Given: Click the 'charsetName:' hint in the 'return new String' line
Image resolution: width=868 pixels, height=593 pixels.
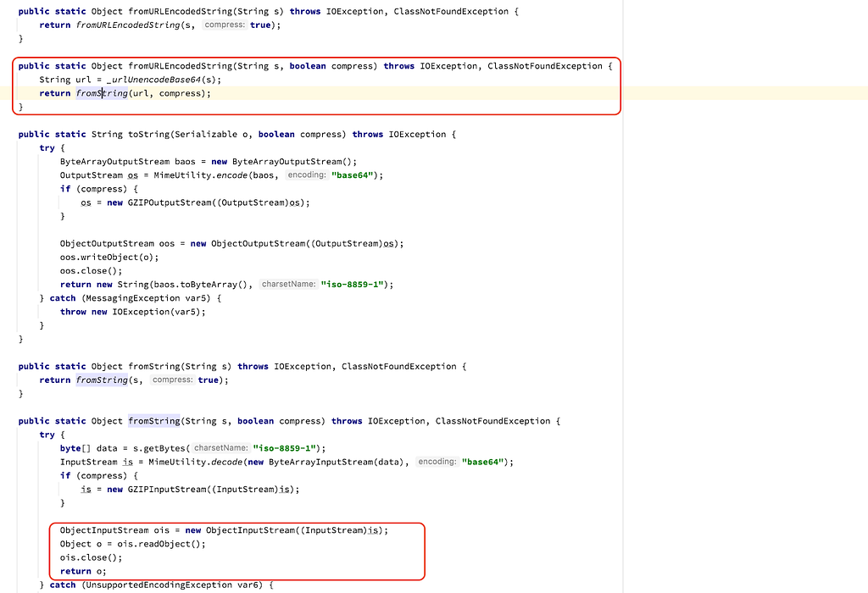Looking at the screenshot, I should click(x=288, y=285).
